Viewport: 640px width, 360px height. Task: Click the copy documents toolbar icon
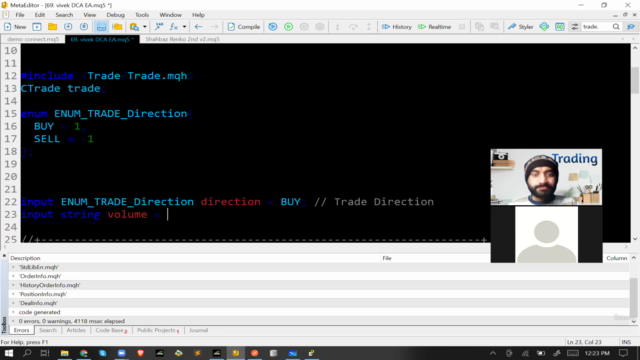click(479, 27)
